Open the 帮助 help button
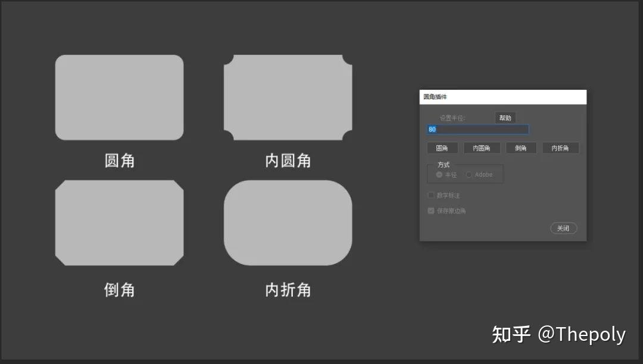 point(505,117)
